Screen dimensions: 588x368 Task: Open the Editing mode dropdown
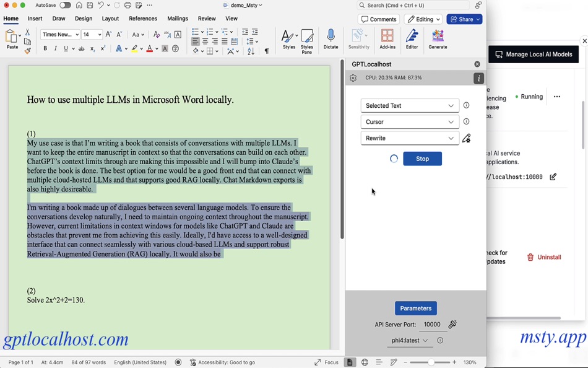423,19
